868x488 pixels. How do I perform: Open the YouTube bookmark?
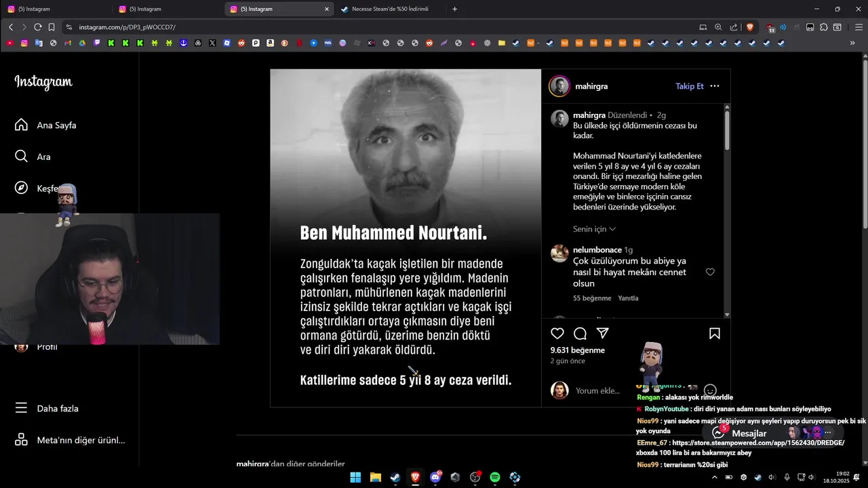(9, 43)
